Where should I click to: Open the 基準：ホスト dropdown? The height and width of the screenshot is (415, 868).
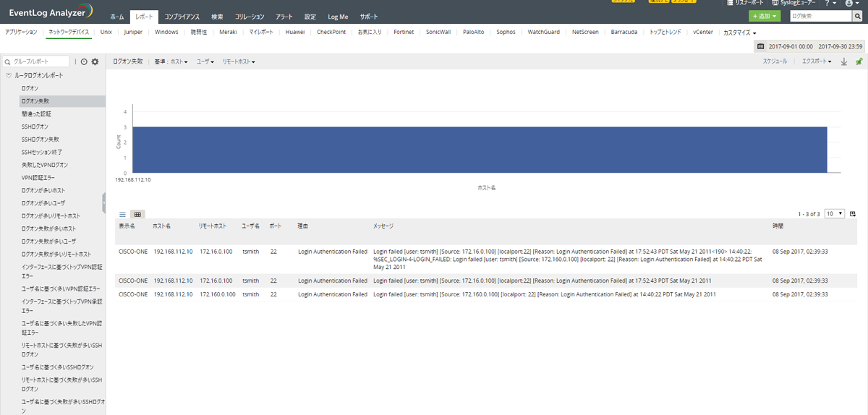tap(171, 62)
